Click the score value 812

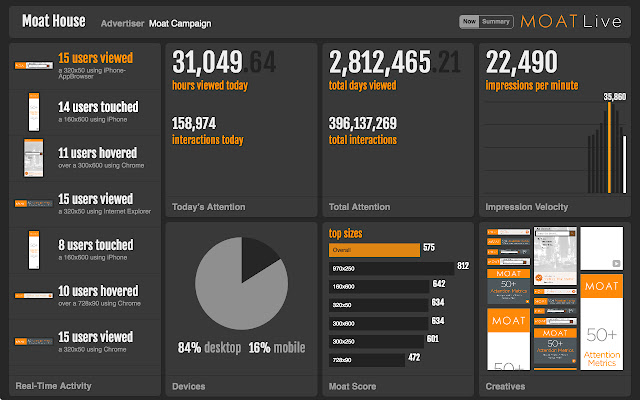click(463, 266)
